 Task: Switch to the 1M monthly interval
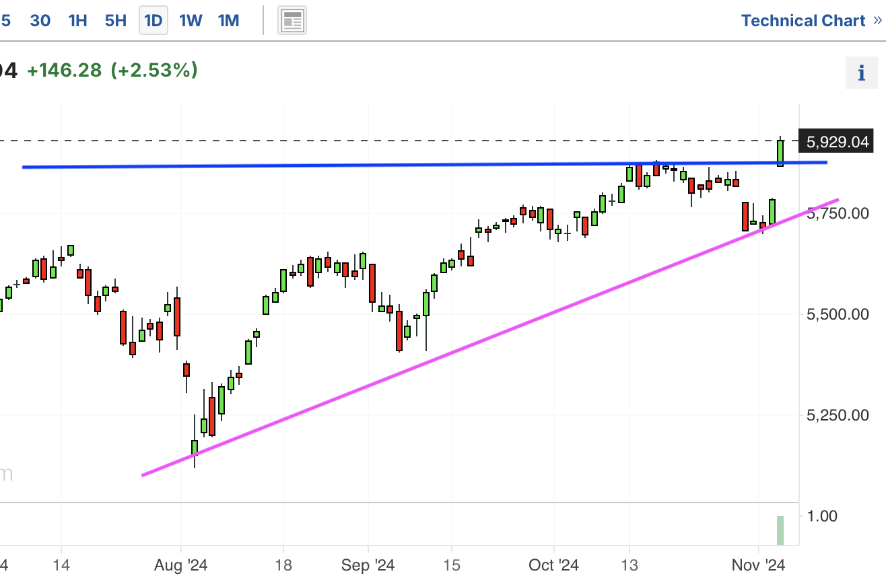[x=228, y=21]
